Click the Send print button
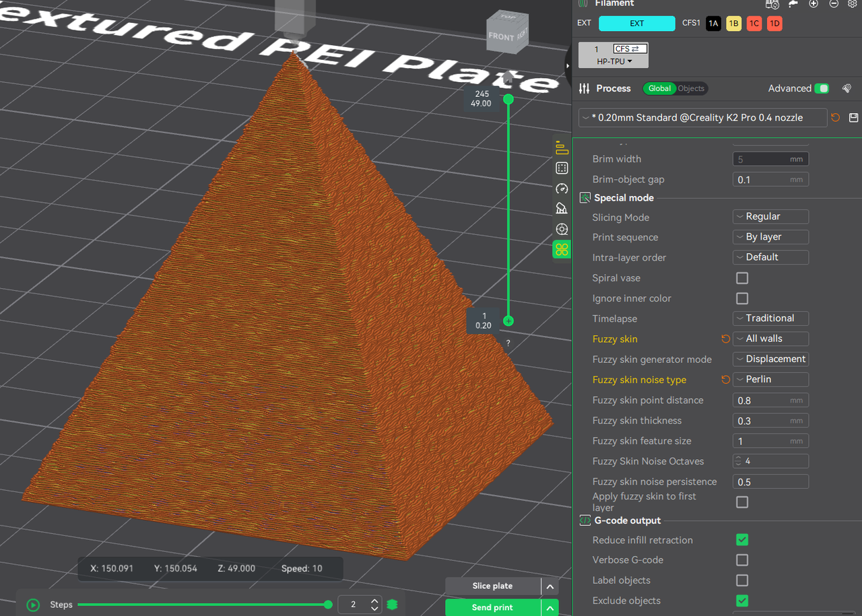 (492, 607)
